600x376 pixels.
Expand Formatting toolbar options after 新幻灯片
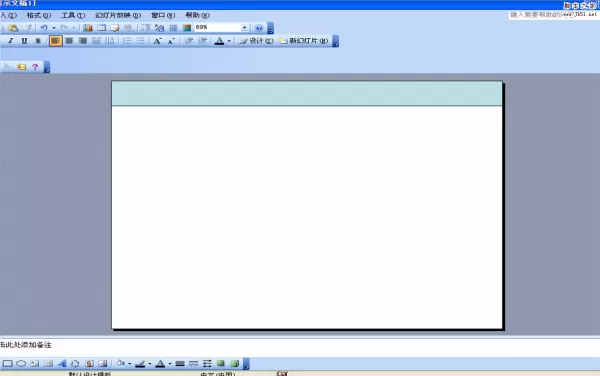pos(335,41)
